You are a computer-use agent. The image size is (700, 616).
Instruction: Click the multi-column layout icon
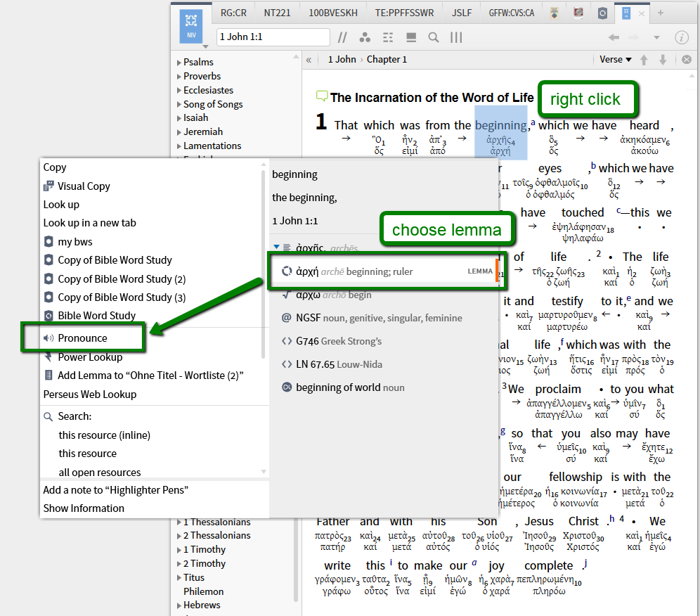(456, 37)
